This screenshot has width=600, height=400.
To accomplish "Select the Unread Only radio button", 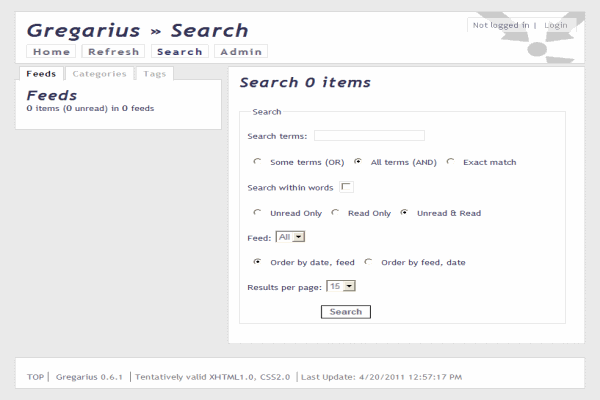I will pos(258,212).
